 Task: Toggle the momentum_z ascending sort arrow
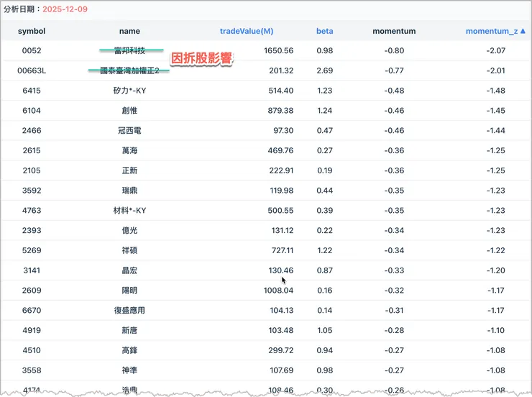[x=523, y=31]
